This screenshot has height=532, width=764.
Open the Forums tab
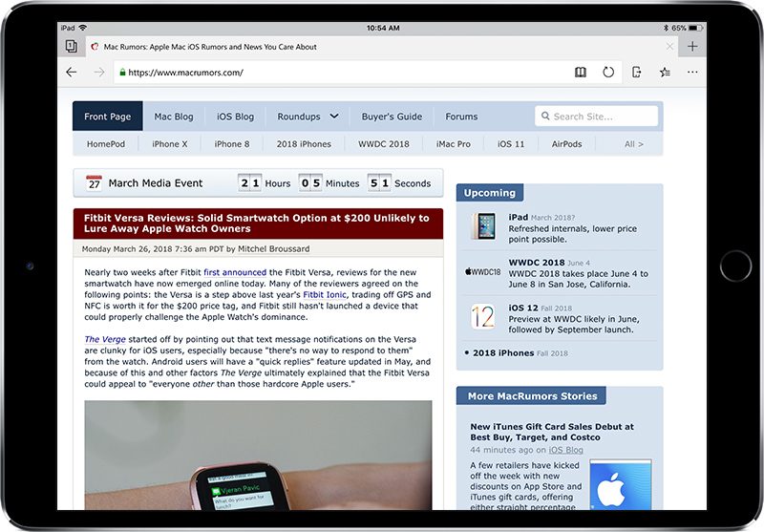pyautogui.click(x=461, y=117)
